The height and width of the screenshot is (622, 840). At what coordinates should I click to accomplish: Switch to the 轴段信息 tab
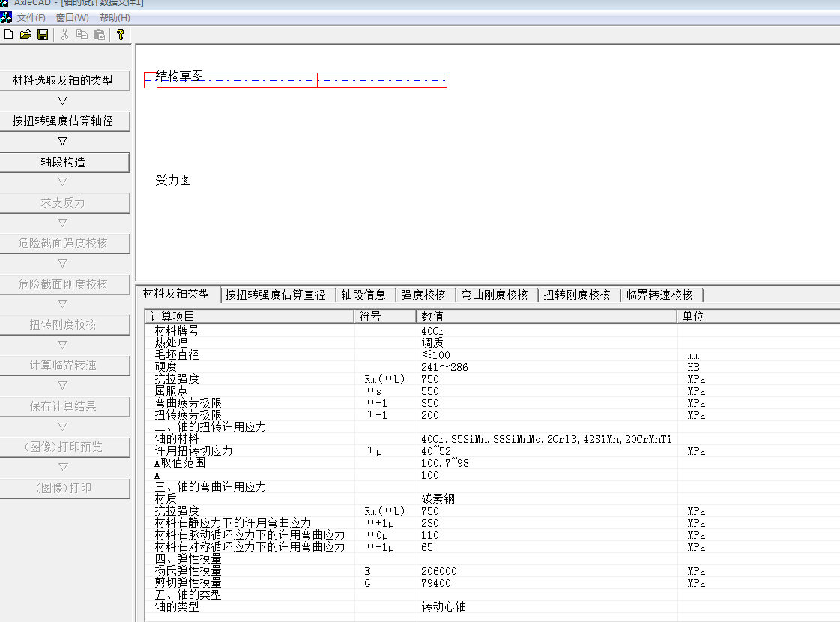point(363,295)
